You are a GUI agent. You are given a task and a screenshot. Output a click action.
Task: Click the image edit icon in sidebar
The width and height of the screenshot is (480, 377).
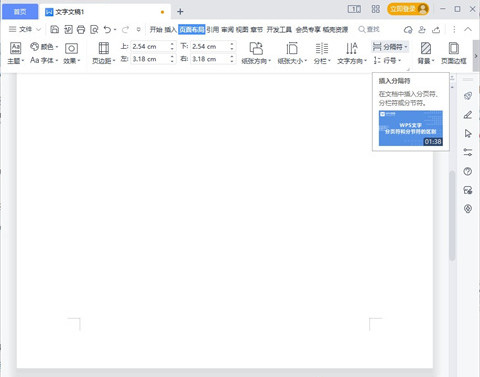pyautogui.click(x=468, y=190)
